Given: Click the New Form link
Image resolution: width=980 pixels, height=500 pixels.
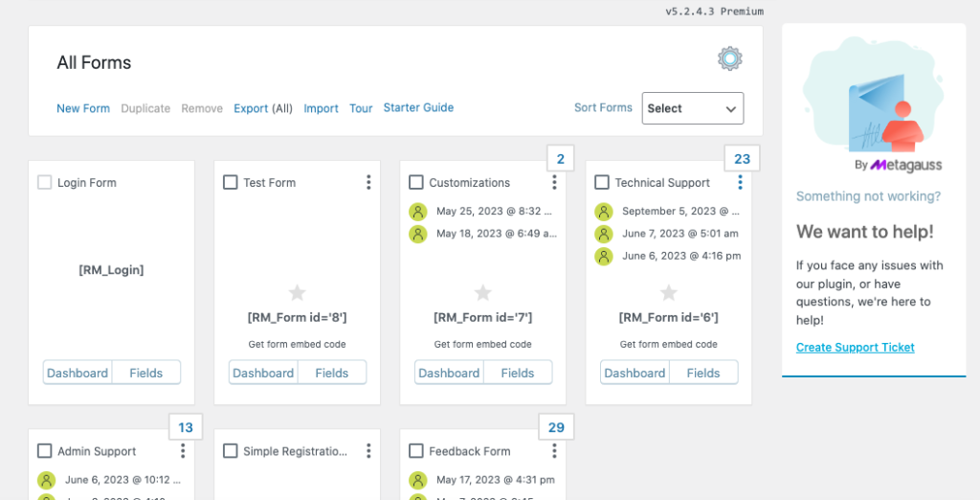Looking at the screenshot, I should (83, 108).
